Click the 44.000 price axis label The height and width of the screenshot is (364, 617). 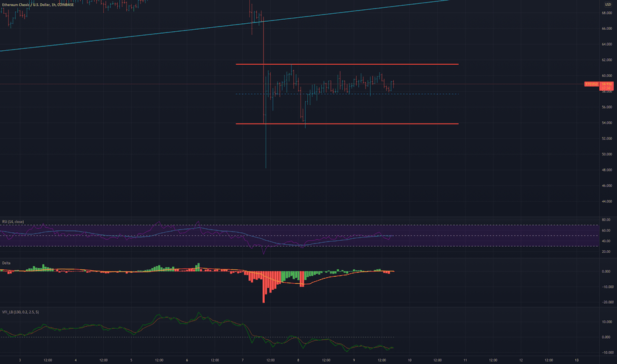[607, 201]
